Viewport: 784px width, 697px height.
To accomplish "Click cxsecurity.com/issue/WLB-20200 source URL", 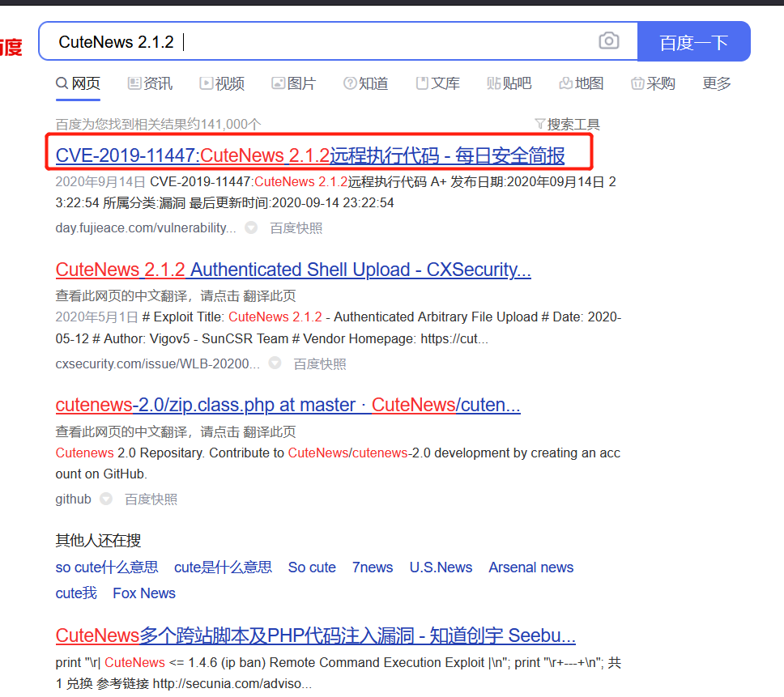I will pos(157,363).
